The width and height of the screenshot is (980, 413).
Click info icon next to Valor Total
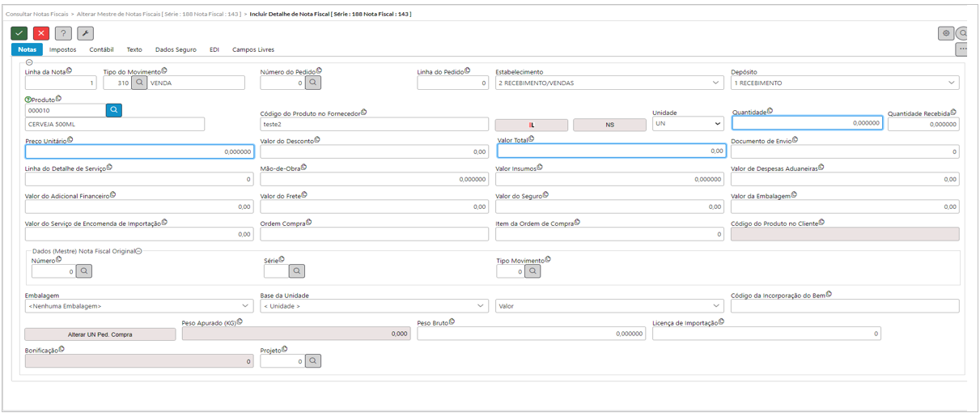pyautogui.click(x=532, y=138)
